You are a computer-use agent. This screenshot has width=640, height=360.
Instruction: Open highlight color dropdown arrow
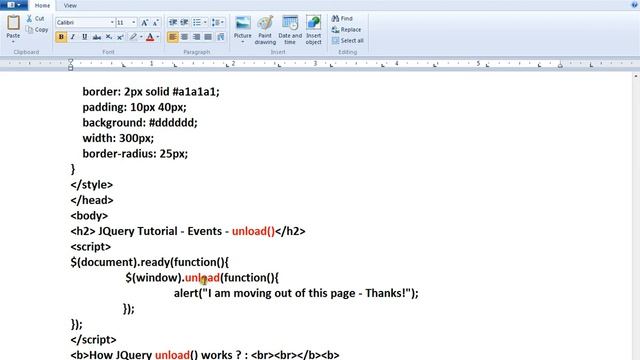(x=141, y=37)
